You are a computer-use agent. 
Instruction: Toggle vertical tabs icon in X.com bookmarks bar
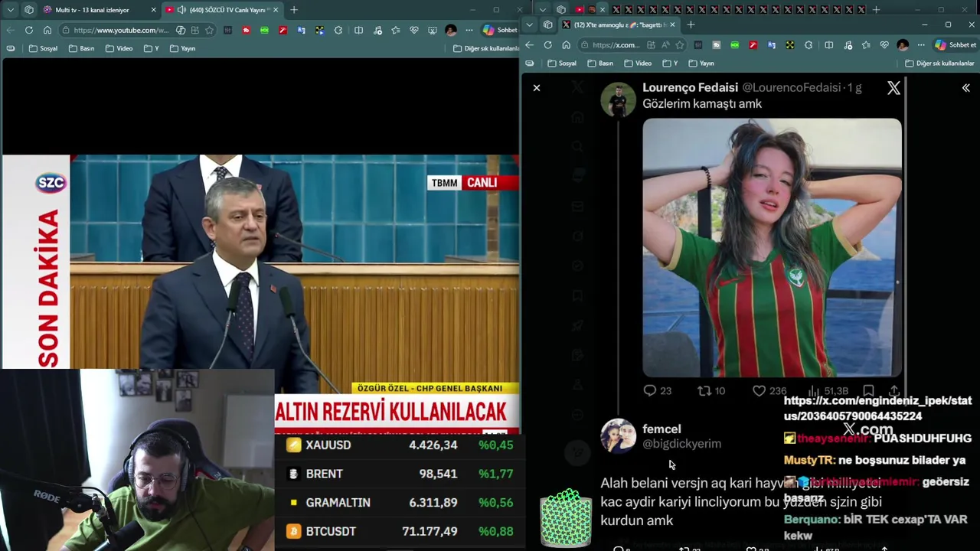click(x=529, y=64)
